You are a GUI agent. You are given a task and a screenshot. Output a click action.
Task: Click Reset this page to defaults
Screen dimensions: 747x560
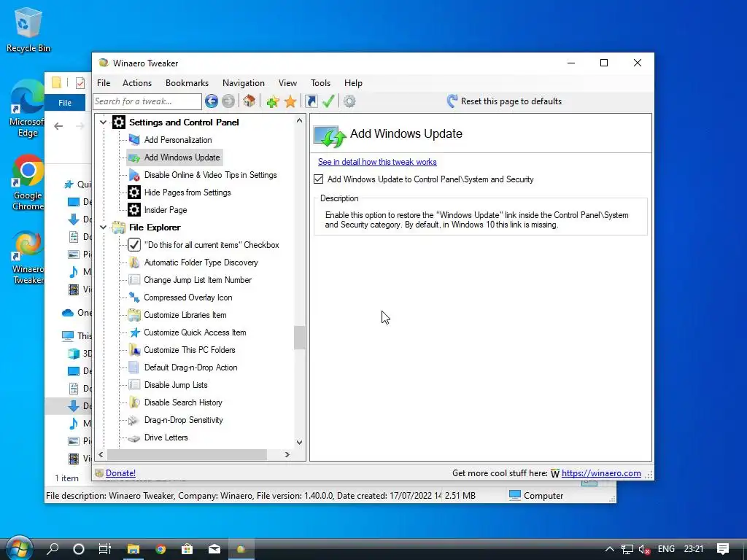pos(504,101)
